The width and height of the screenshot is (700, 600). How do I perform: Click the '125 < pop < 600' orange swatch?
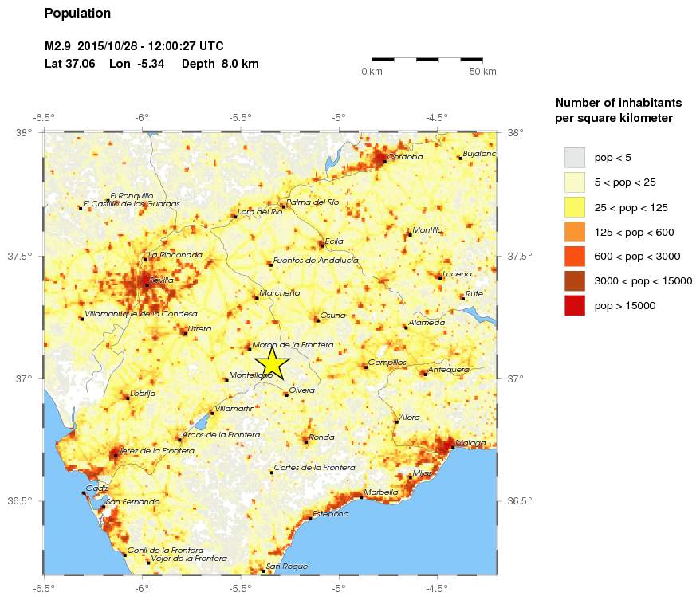coord(574,231)
